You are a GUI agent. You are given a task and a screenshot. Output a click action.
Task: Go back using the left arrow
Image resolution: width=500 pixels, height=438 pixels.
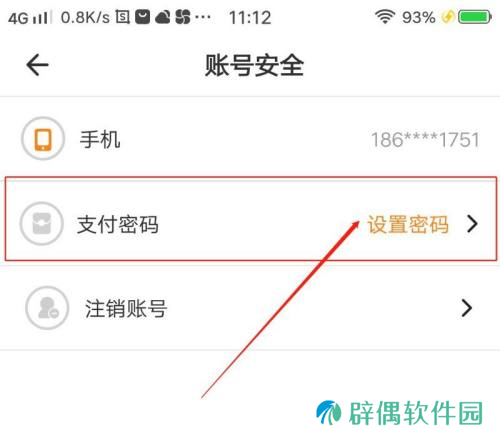point(37,65)
